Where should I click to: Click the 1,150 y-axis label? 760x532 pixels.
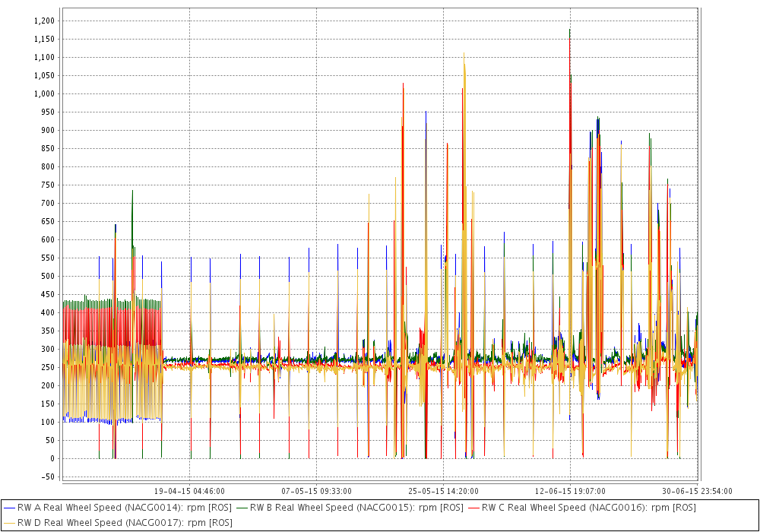coord(44,40)
